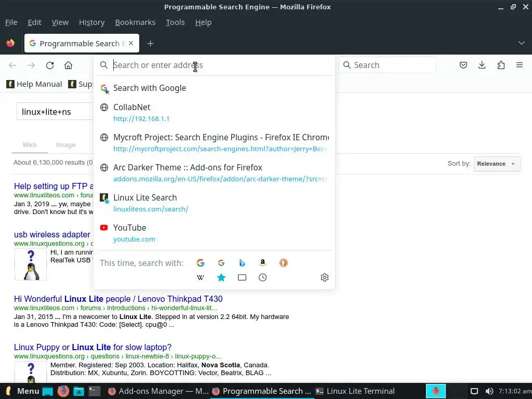
Task: Click the Search box beside address bar
Action: click(x=388, y=65)
